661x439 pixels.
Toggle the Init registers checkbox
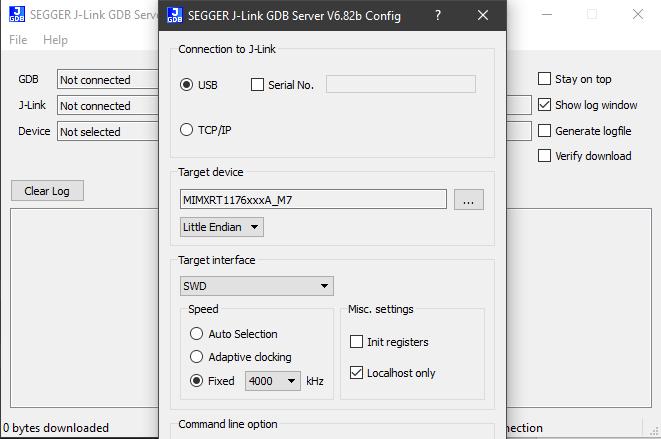(357, 342)
